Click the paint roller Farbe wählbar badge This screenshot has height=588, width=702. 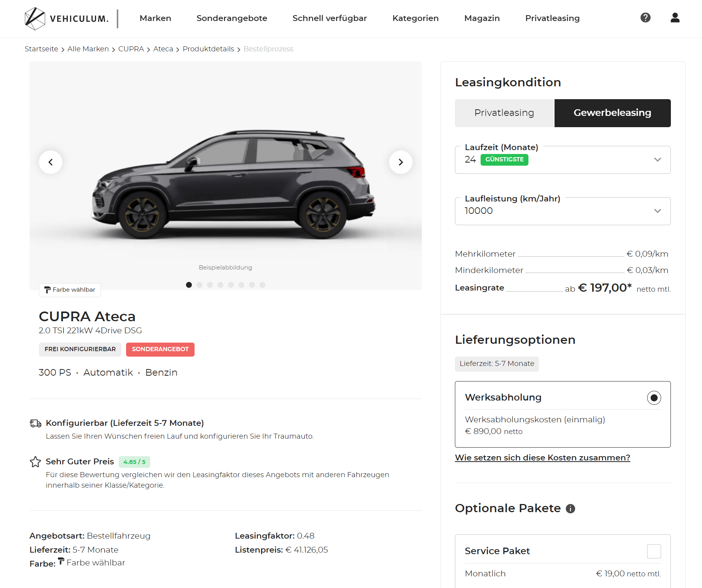pyautogui.click(x=70, y=290)
